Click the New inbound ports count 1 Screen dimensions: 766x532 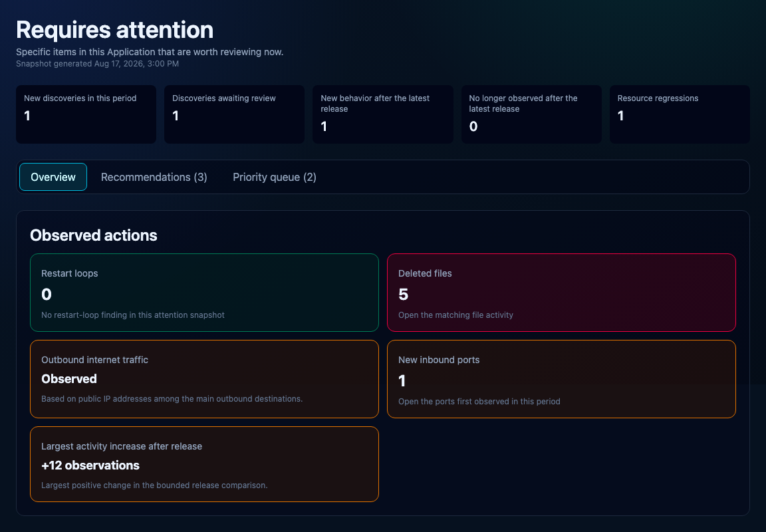click(402, 381)
